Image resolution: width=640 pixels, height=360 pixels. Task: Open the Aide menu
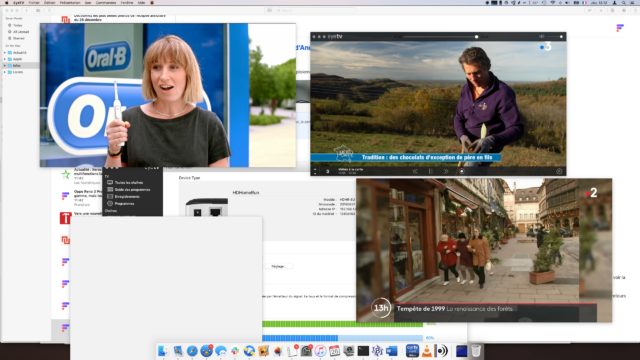click(141, 2)
